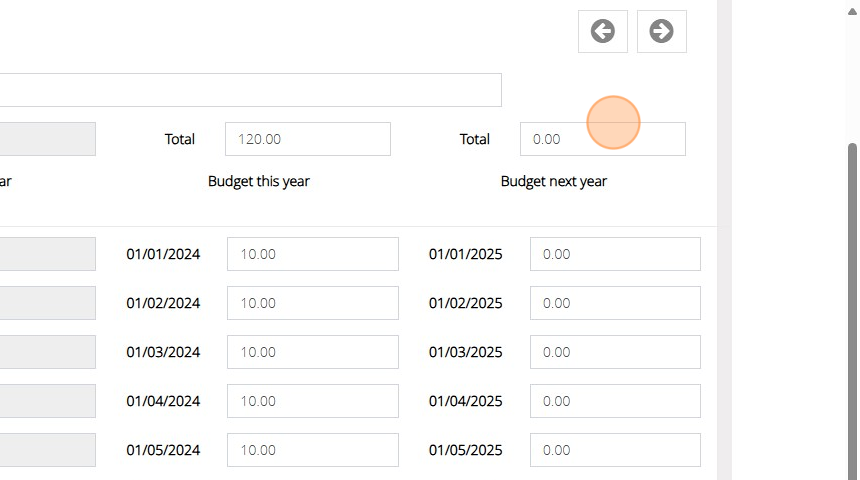This screenshot has width=860, height=480.
Task: Focus the 01/02/2025 budget amount field
Action: pos(615,303)
